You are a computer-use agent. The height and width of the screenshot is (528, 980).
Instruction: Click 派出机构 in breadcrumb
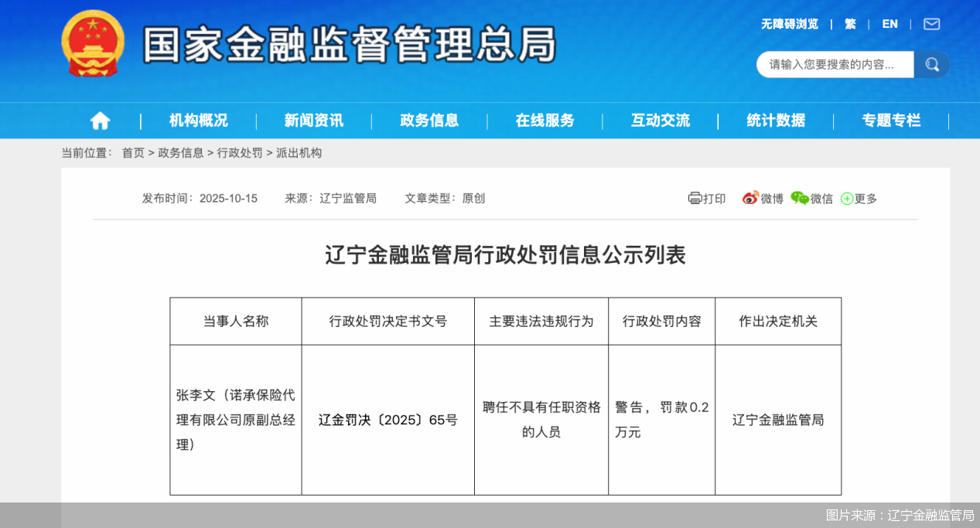[x=299, y=153]
